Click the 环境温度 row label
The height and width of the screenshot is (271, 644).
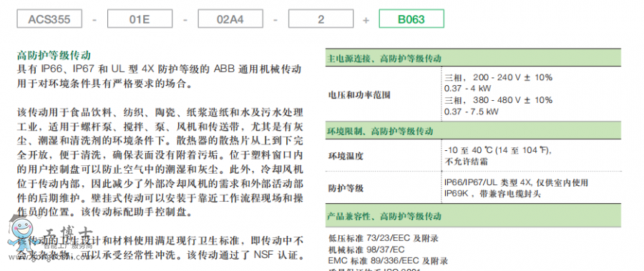pyautogui.click(x=346, y=156)
